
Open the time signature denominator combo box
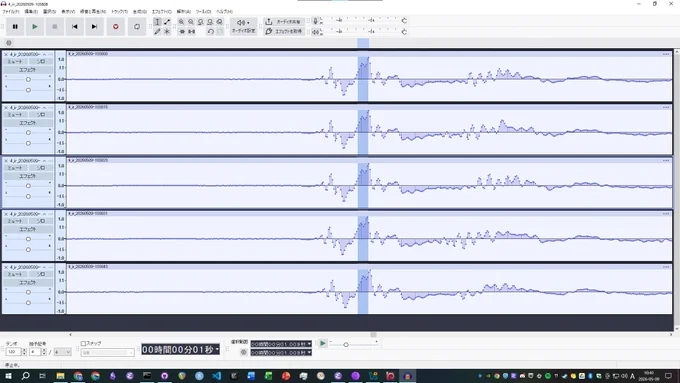tap(62, 352)
